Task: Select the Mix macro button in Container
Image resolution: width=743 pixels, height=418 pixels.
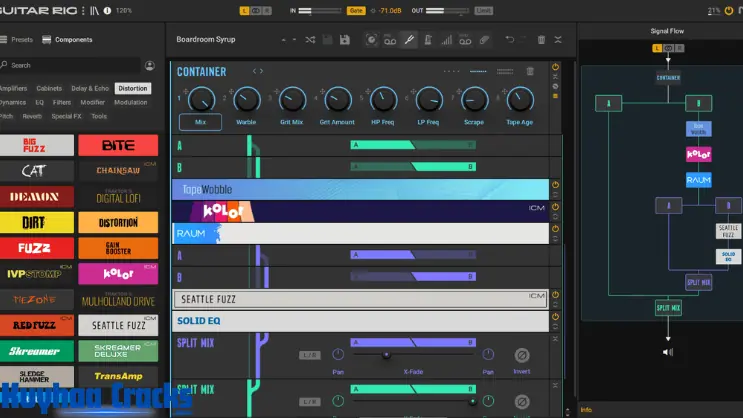Action: click(200, 122)
